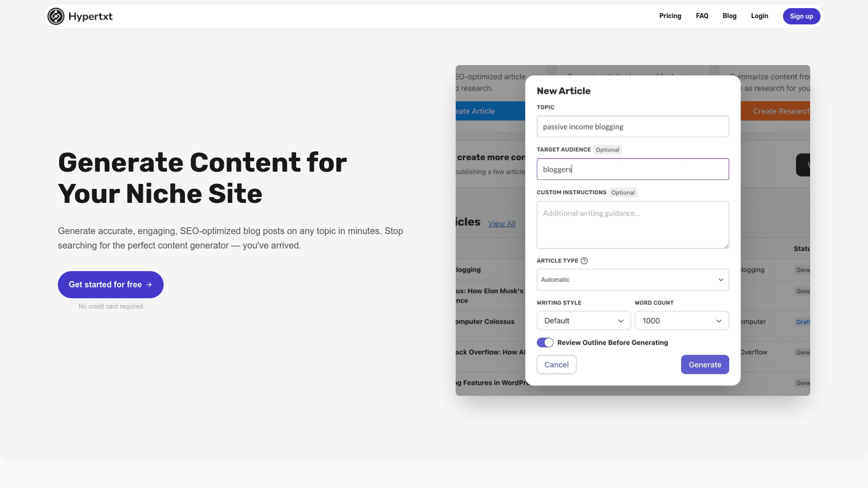The image size is (868, 488).
Task: Focus the Topic input field
Action: click(x=632, y=127)
